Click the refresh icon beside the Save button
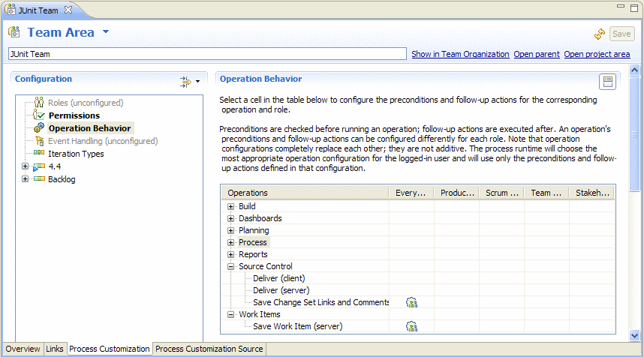Image resolution: width=644 pixels, height=357 pixels. click(600, 34)
